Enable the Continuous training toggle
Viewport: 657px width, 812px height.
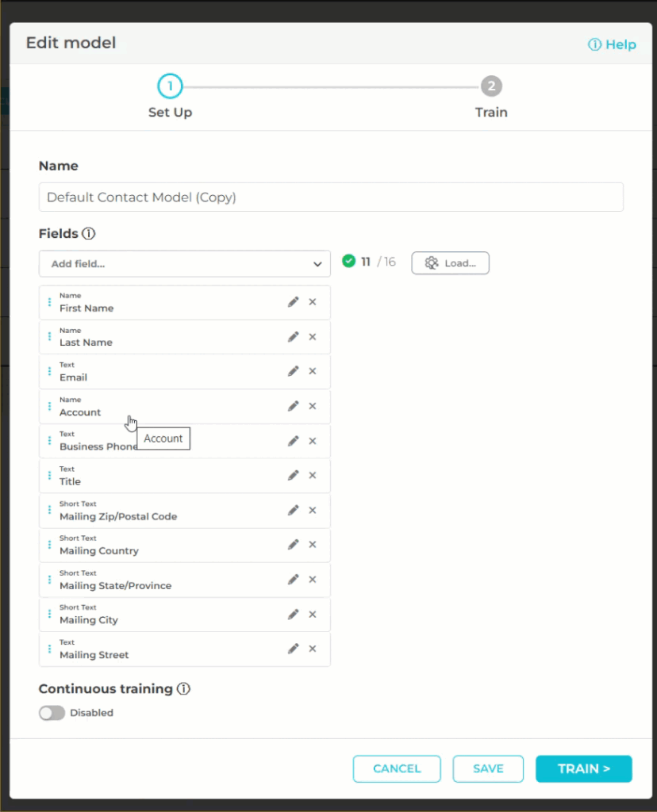(52, 713)
